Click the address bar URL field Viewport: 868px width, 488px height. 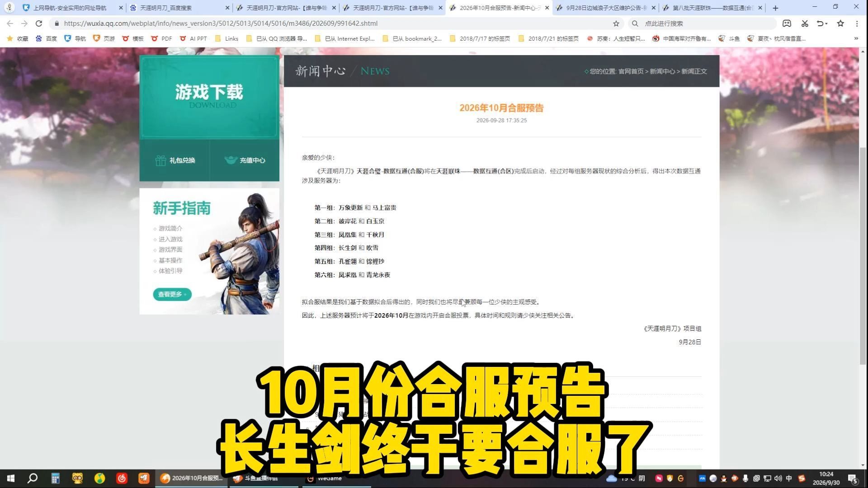click(x=335, y=23)
